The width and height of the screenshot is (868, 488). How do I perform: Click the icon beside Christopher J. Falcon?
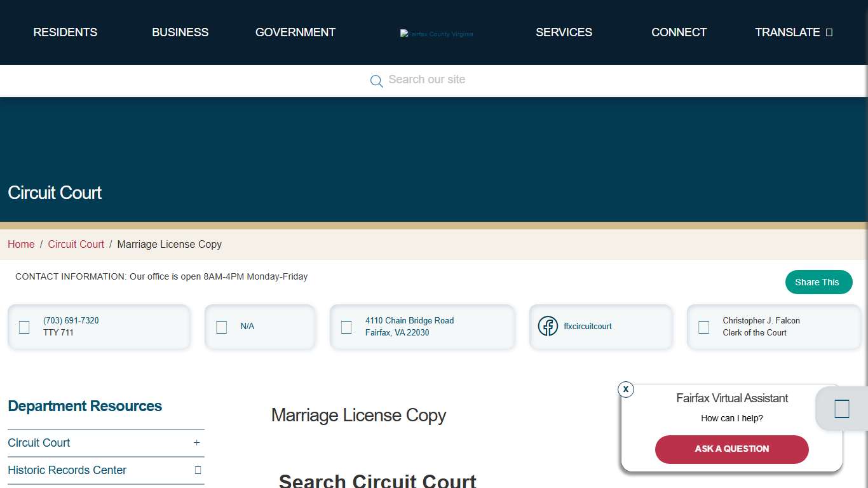(x=703, y=327)
